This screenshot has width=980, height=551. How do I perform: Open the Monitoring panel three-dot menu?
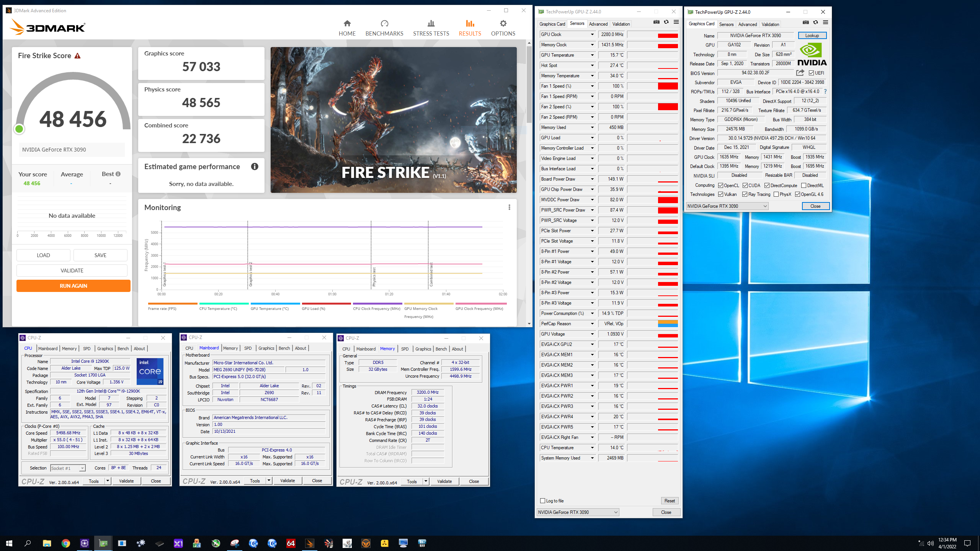(x=509, y=207)
